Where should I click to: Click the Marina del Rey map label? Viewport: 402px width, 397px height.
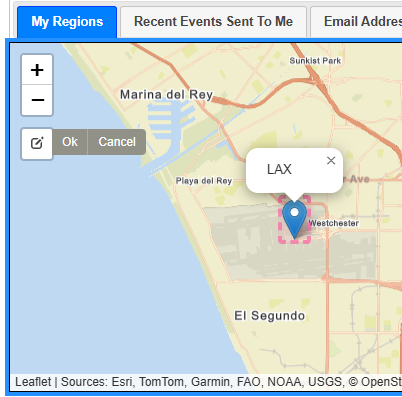pyautogui.click(x=166, y=95)
